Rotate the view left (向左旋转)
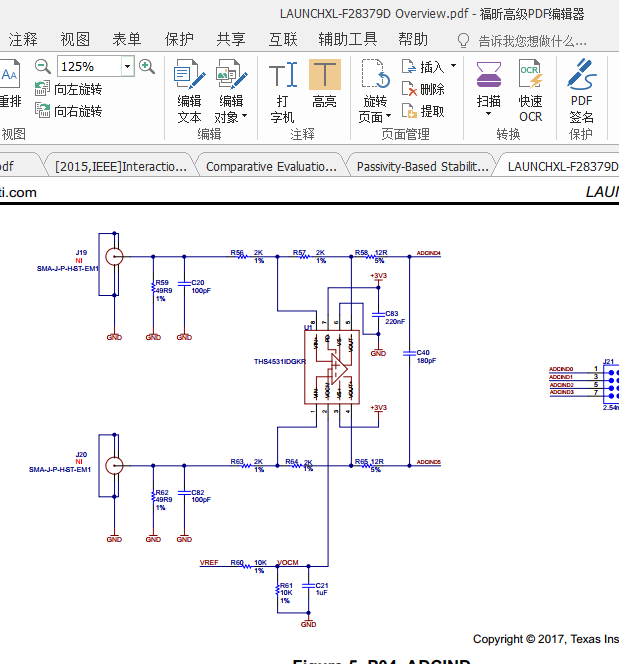The width and height of the screenshot is (619, 664). pos(69,89)
